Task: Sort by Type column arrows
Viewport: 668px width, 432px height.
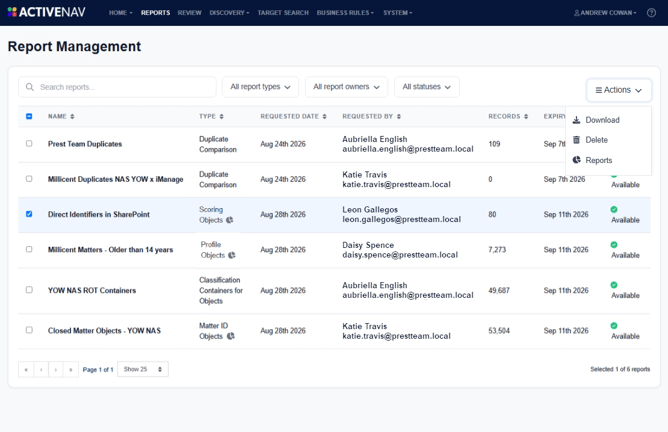Action: click(221, 116)
